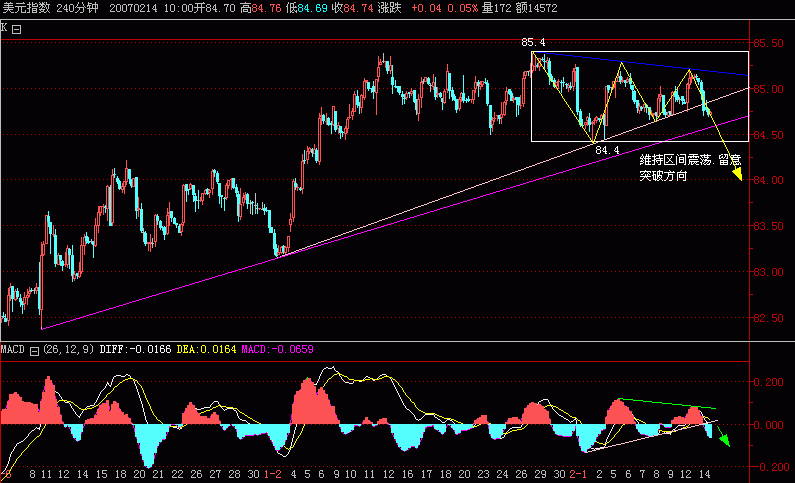This screenshot has width=795, height=483.
Task: Click the percent change 0.05%
Action: point(462,8)
